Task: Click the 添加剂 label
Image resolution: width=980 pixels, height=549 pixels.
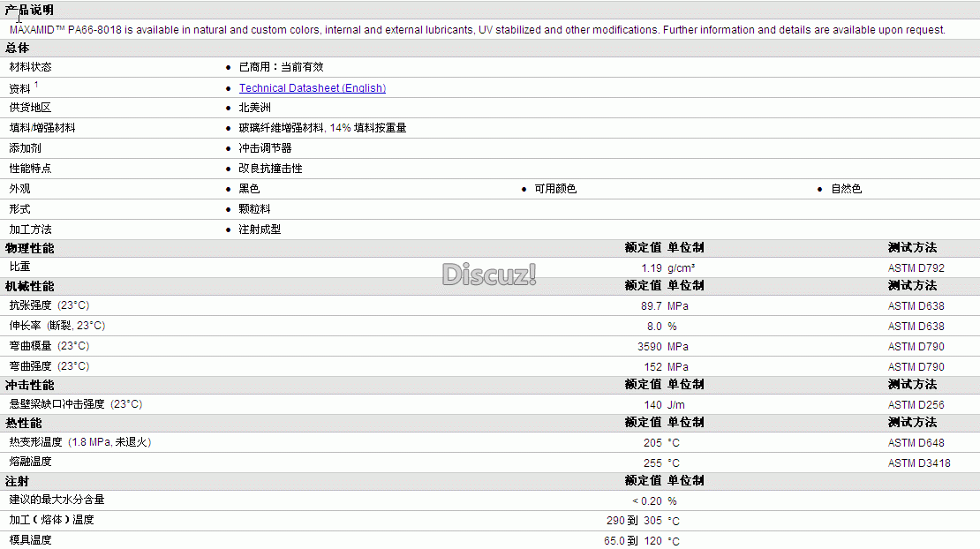Action: point(25,148)
